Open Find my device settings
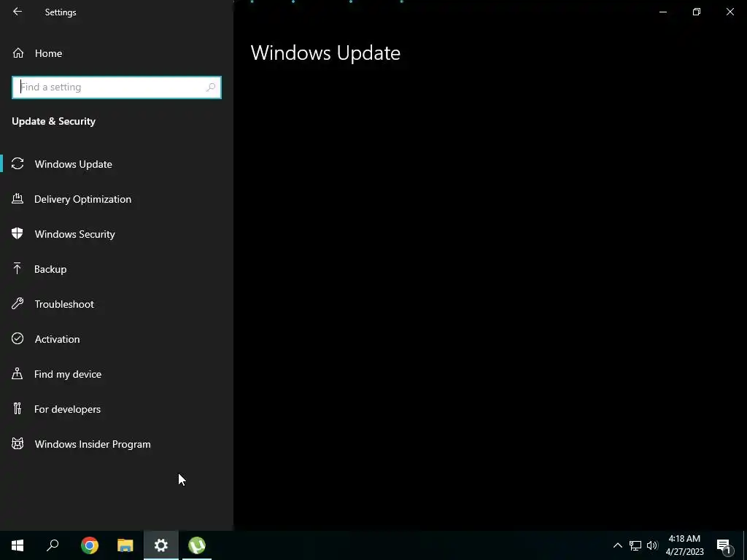Screen dimensions: 747x560 pos(117,374)
